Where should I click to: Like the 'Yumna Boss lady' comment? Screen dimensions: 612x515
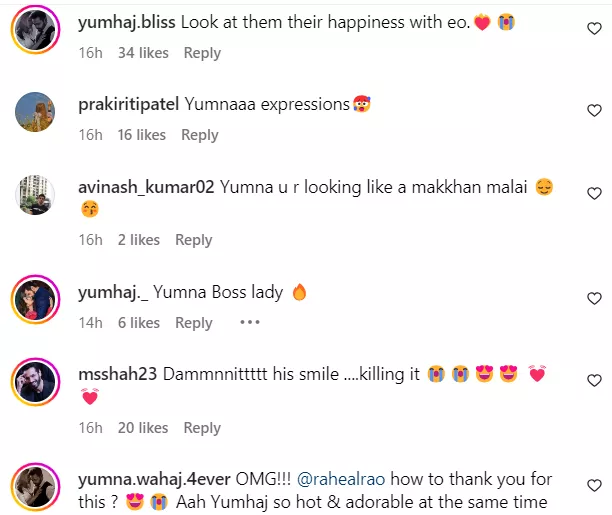pyautogui.click(x=594, y=299)
